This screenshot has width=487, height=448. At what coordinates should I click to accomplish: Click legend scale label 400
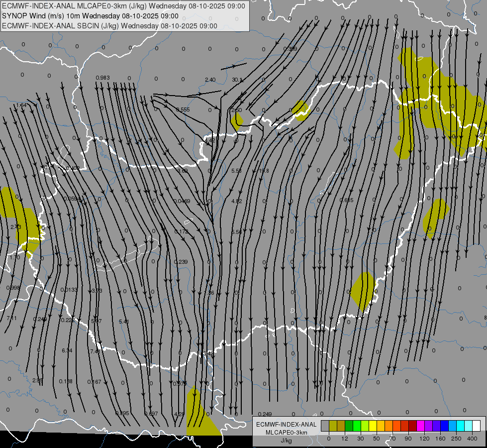(x=472, y=439)
